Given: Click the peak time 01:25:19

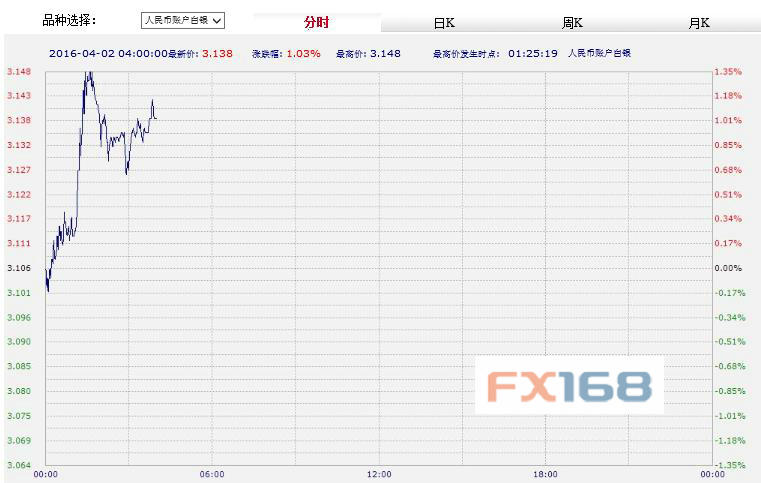Looking at the screenshot, I should click(533, 52).
